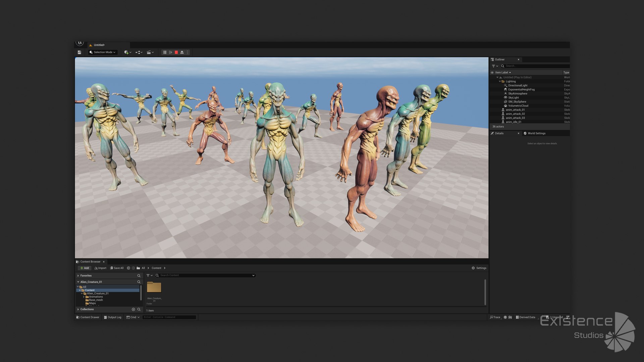Expand the Favorites section
Screen dimensions: 644x362
pos(78,276)
